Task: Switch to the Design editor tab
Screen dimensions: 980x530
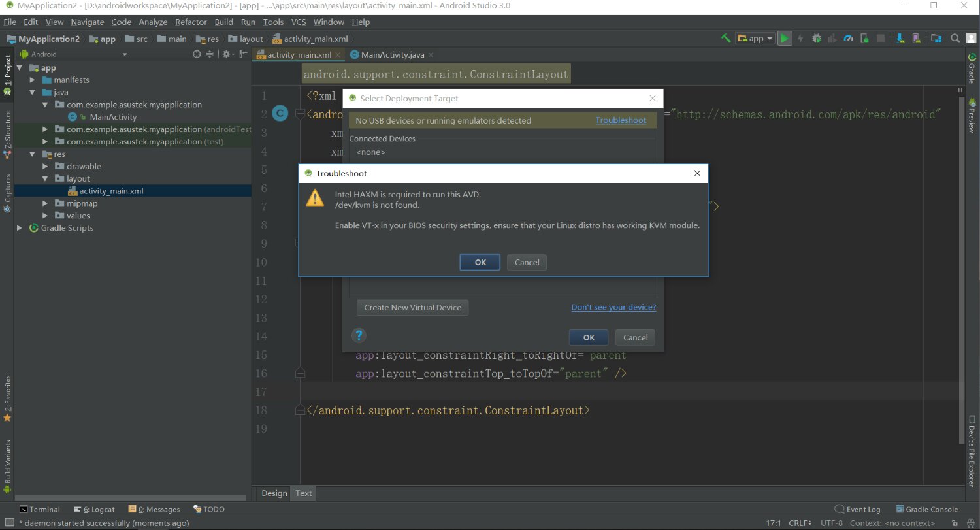Action: pyautogui.click(x=274, y=493)
